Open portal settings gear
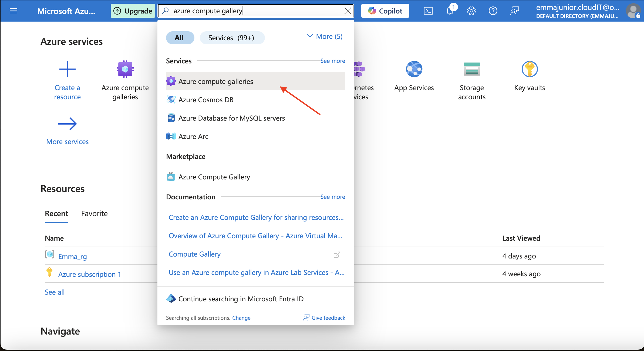This screenshot has width=644, height=351. pos(471,11)
